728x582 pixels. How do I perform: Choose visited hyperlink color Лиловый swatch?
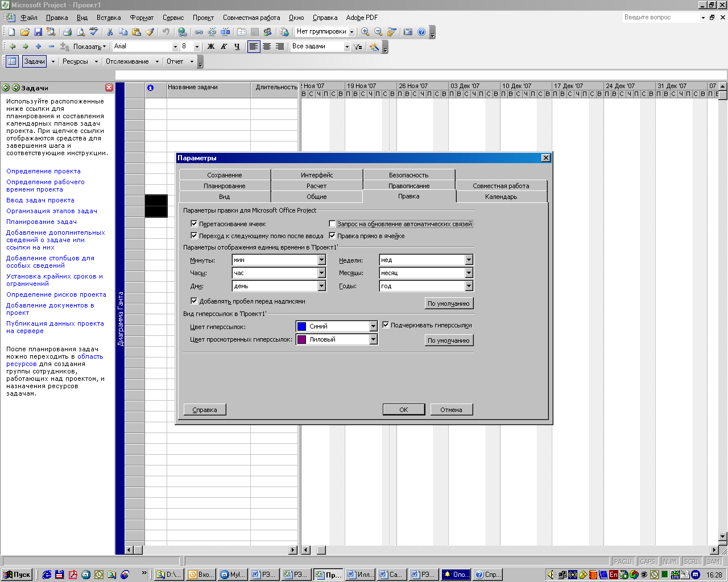point(302,339)
